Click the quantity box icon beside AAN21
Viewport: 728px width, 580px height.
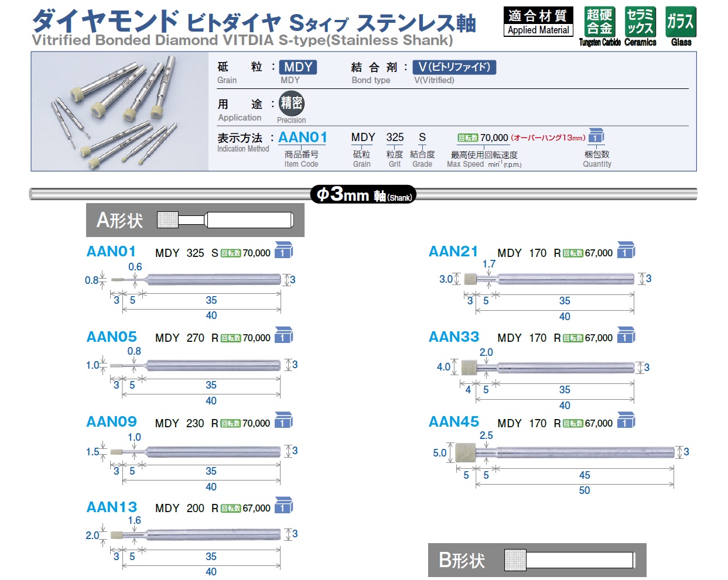(626, 250)
